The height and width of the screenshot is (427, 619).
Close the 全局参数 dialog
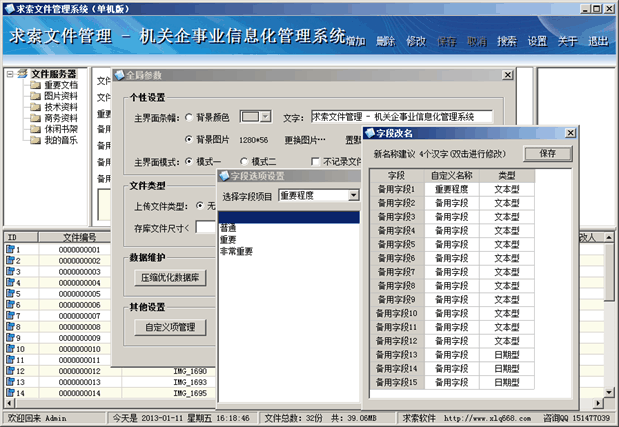coord(508,75)
